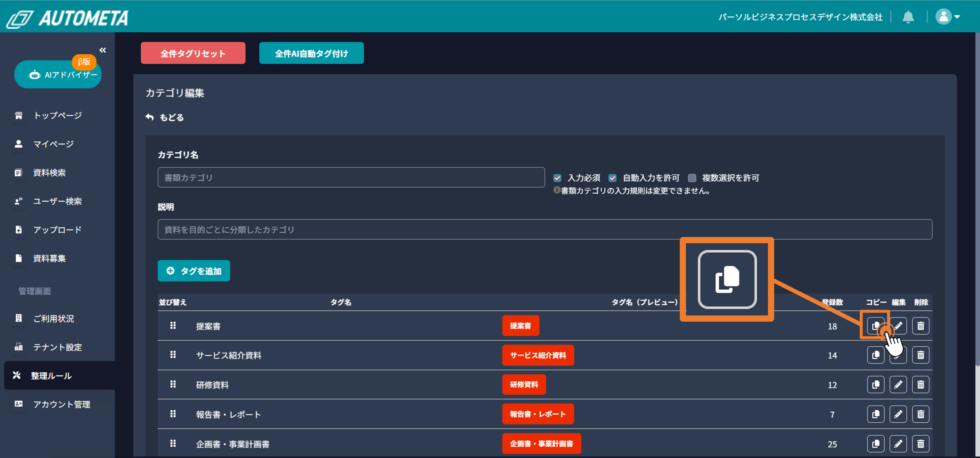Grab the reorder handle for 企画書・事業計画書

click(173, 443)
